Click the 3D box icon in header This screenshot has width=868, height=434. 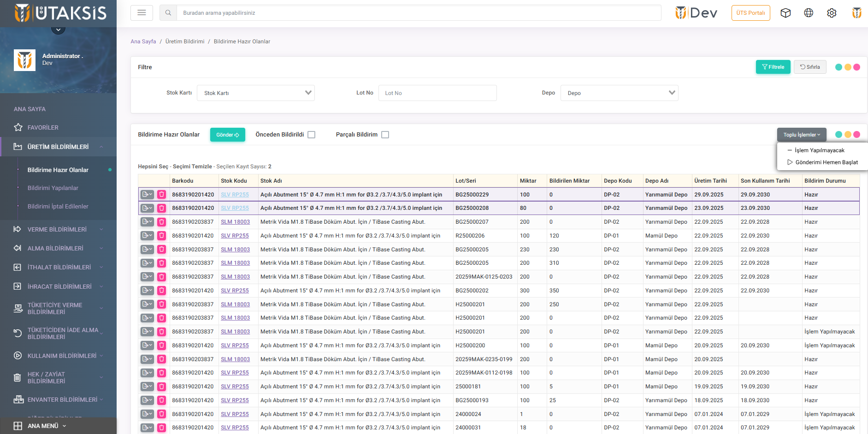click(785, 13)
